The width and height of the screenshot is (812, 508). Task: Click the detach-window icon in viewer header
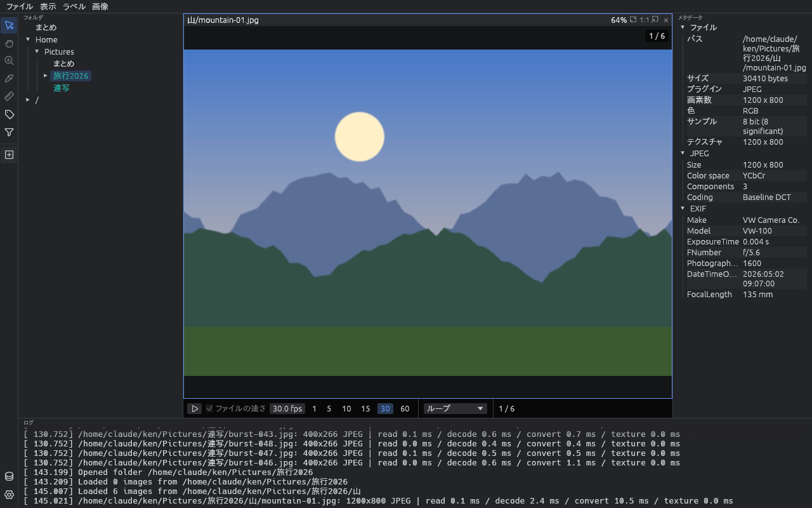pyautogui.click(x=655, y=20)
